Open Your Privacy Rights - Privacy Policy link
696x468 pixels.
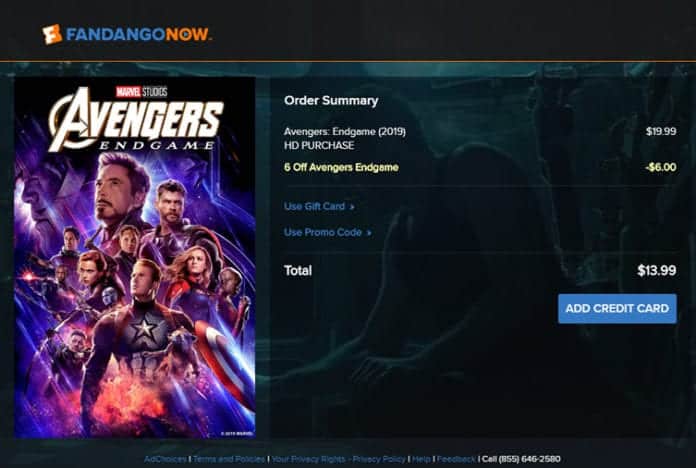click(338, 459)
